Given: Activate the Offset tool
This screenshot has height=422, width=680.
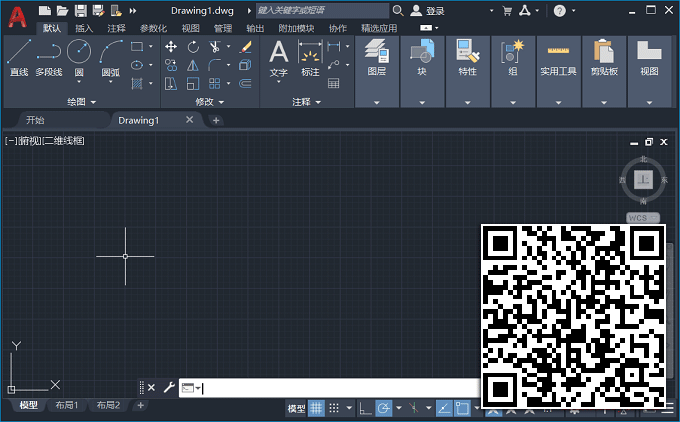Looking at the screenshot, I should tap(245, 83).
